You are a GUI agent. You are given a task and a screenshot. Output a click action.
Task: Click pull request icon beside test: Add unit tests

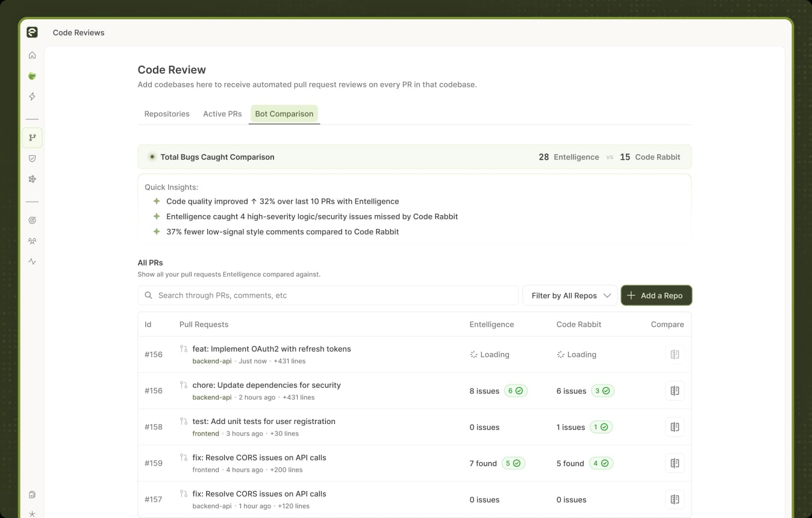click(x=184, y=421)
